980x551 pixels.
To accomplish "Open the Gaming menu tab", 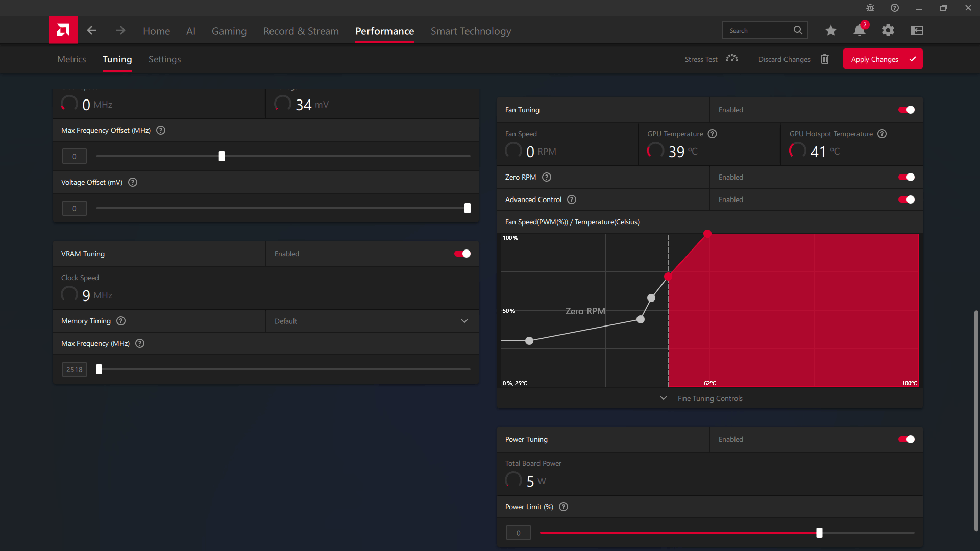I will [x=229, y=31].
